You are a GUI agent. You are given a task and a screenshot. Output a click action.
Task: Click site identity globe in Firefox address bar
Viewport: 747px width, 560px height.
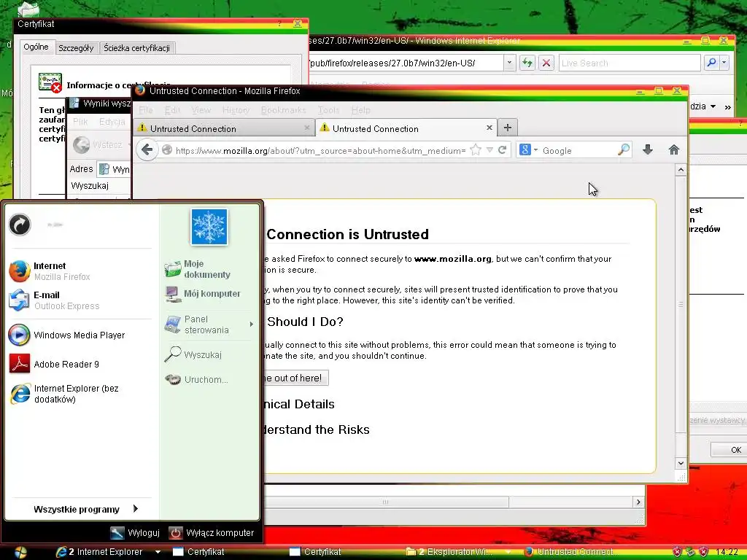pos(167,150)
